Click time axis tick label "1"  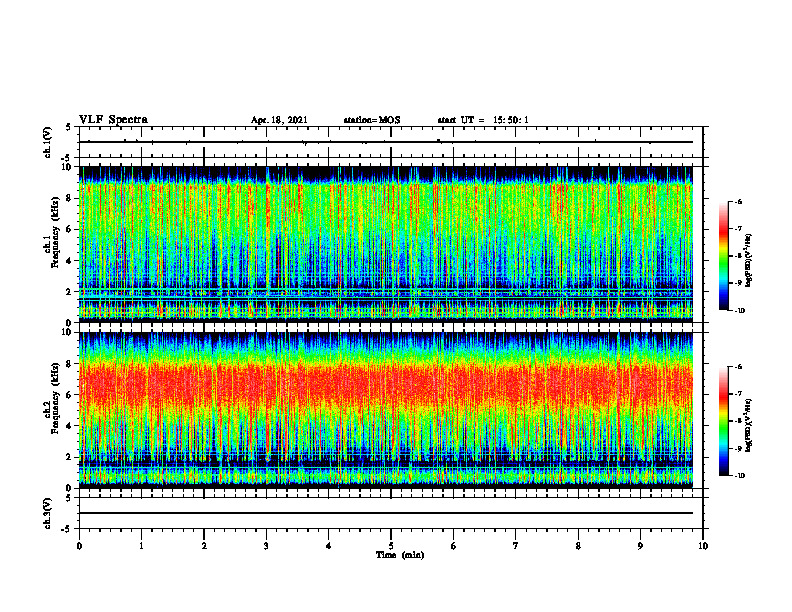point(141,546)
